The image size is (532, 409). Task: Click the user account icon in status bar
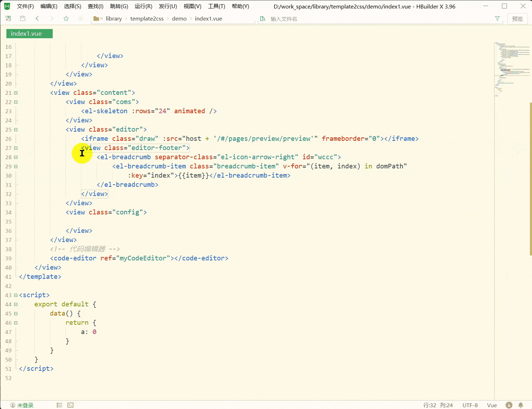tap(13, 405)
